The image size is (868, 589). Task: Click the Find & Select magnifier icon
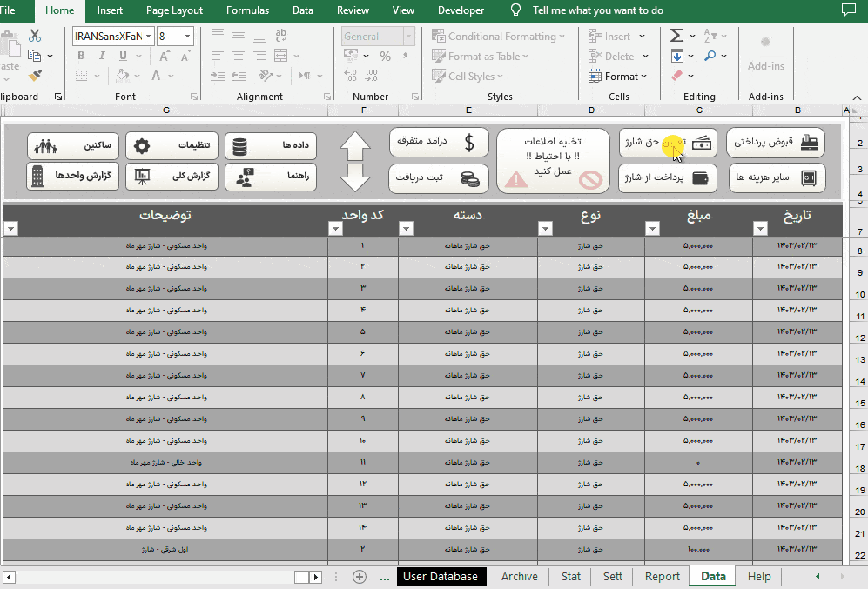coord(710,56)
